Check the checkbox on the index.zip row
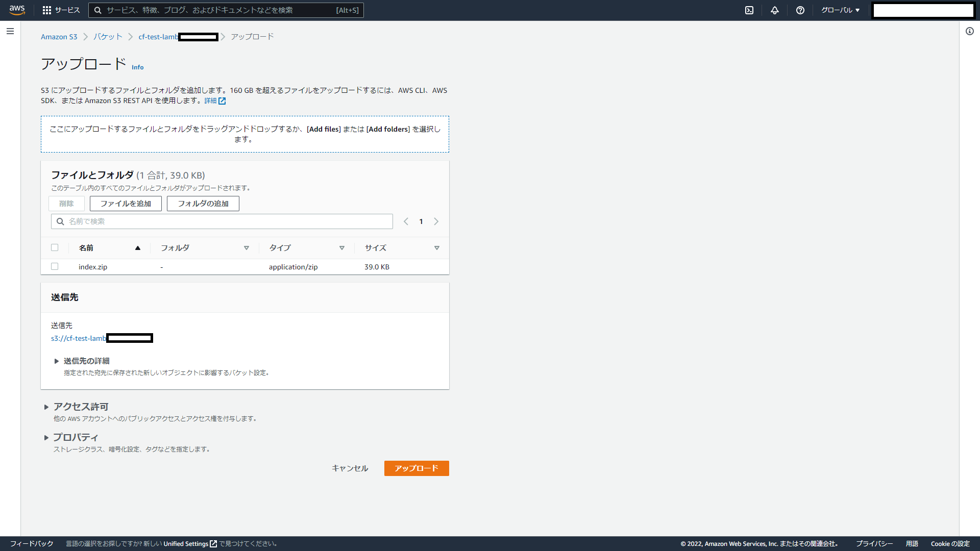 click(55, 266)
